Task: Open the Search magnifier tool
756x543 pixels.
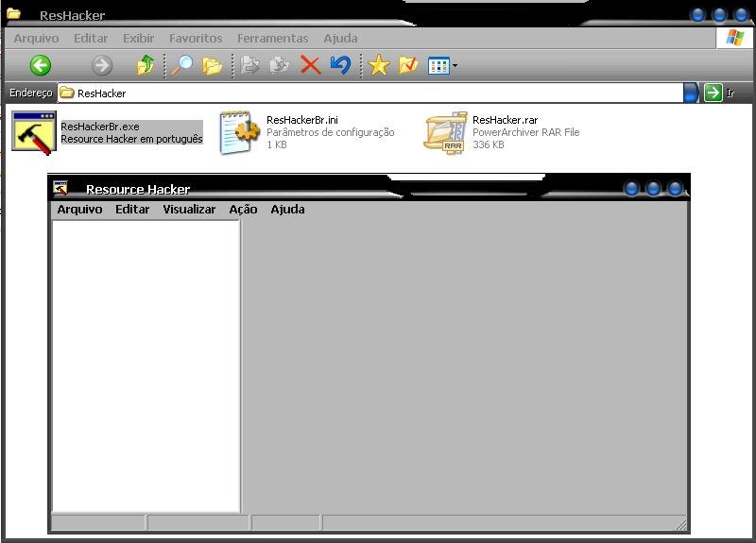Action: (180, 65)
